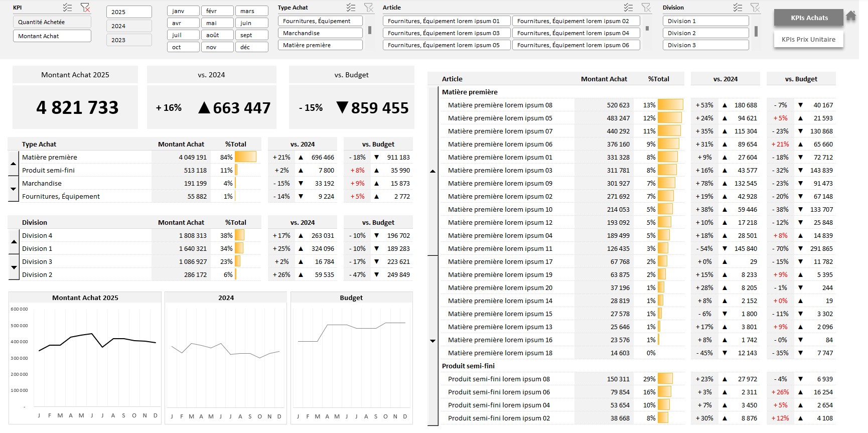Switch to the KPIs Achats tab
The width and height of the screenshot is (868, 433).
coord(809,18)
